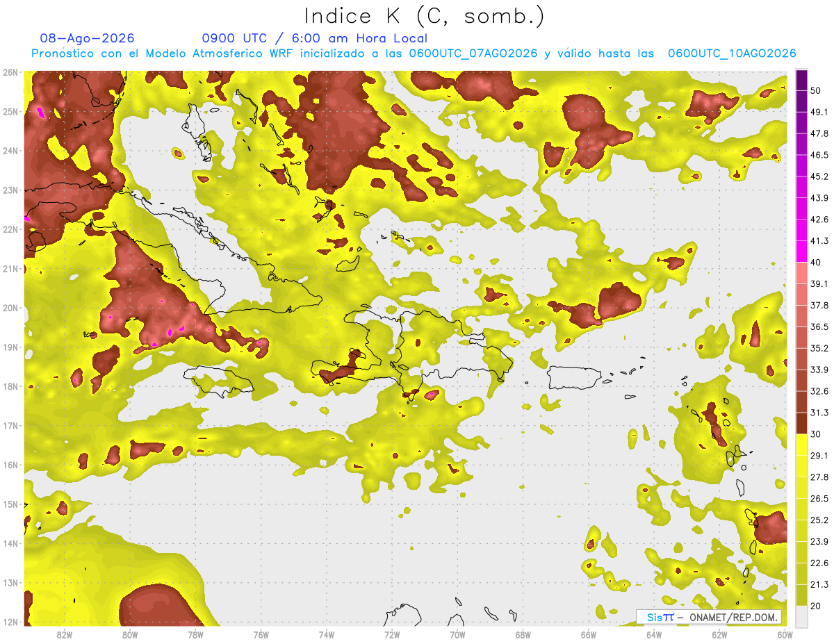Click the colorbar value '43.9'
The width and height of the screenshot is (834, 644).
tap(819, 198)
